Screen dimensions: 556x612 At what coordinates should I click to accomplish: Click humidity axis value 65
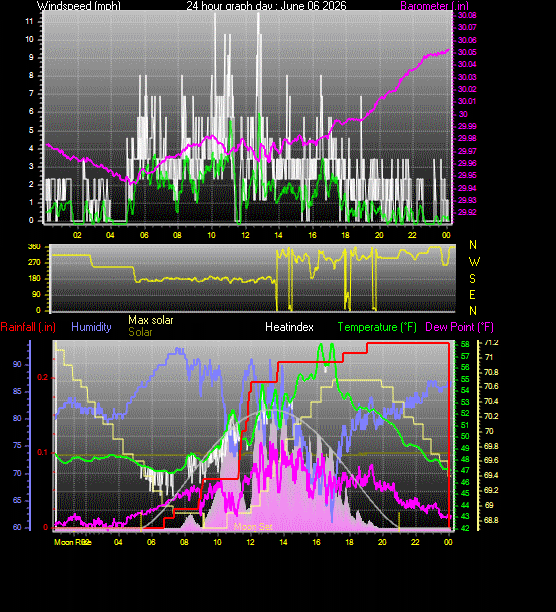[x=17, y=500]
